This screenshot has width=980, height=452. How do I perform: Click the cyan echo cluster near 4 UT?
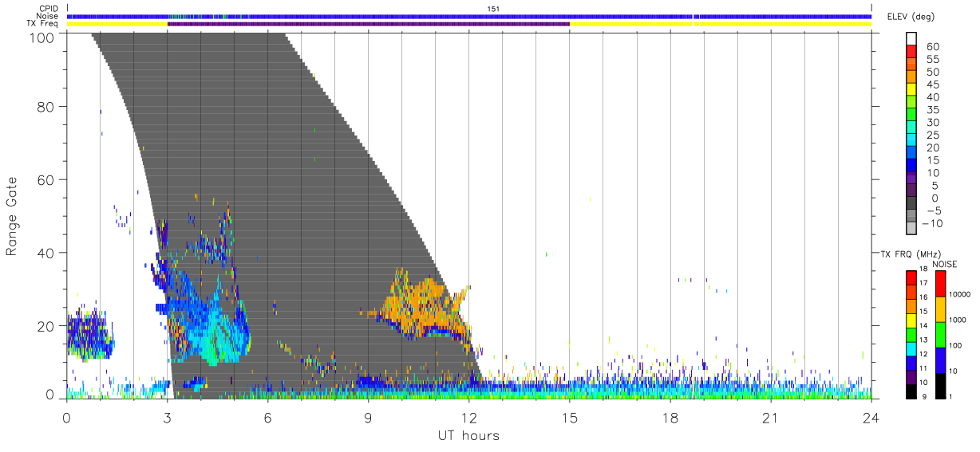click(214, 331)
